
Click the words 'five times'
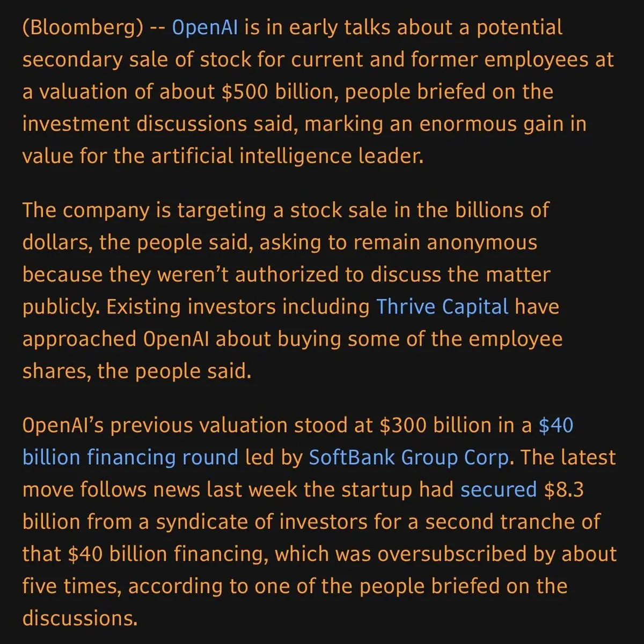72,586
